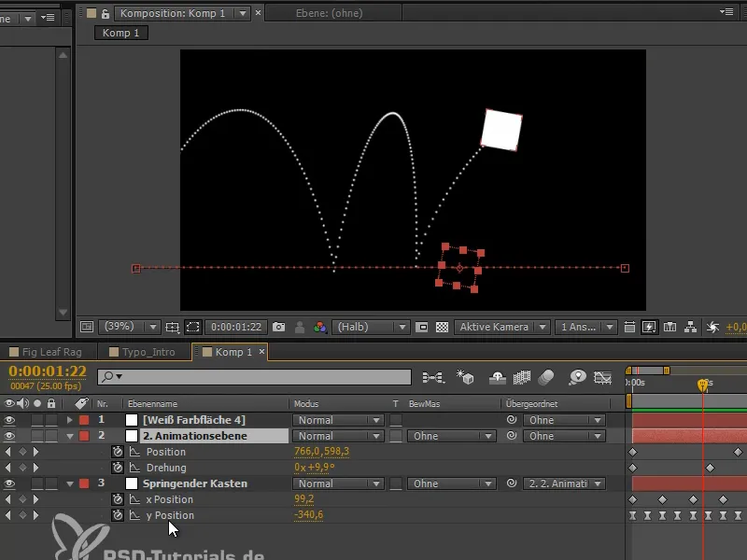Hide the Springender Kasten layer
747x560 pixels.
pyautogui.click(x=9, y=483)
